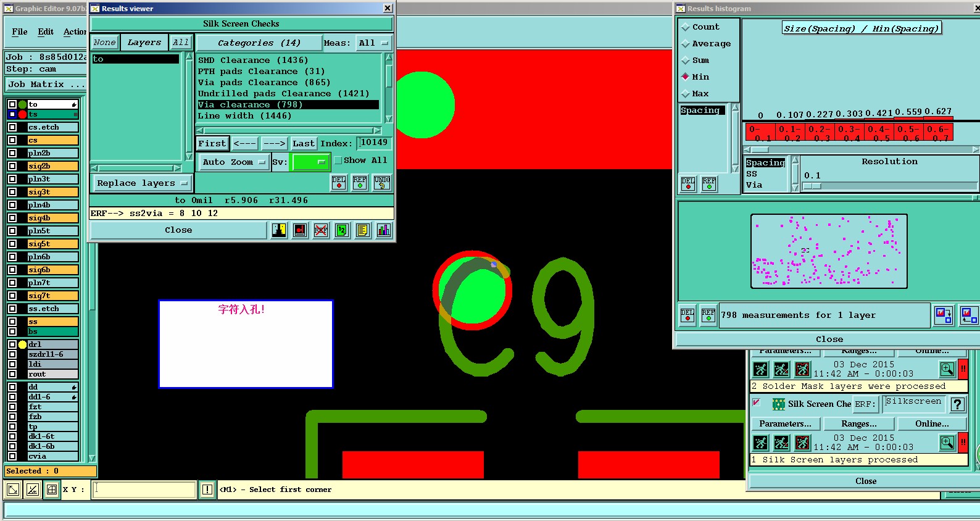Select Sum radio option in histogram

tap(685, 60)
